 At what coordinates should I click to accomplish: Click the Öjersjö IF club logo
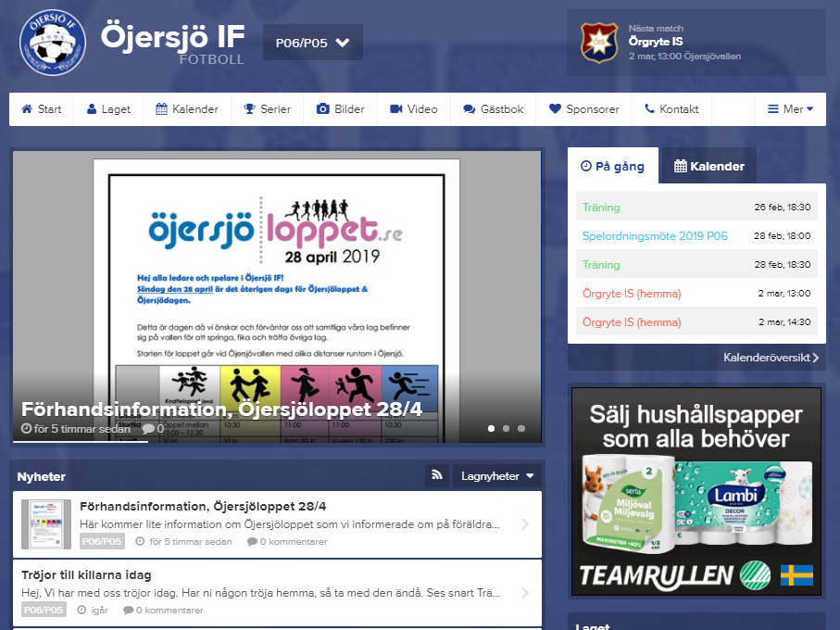pyautogui.click(x=52, y=43)
